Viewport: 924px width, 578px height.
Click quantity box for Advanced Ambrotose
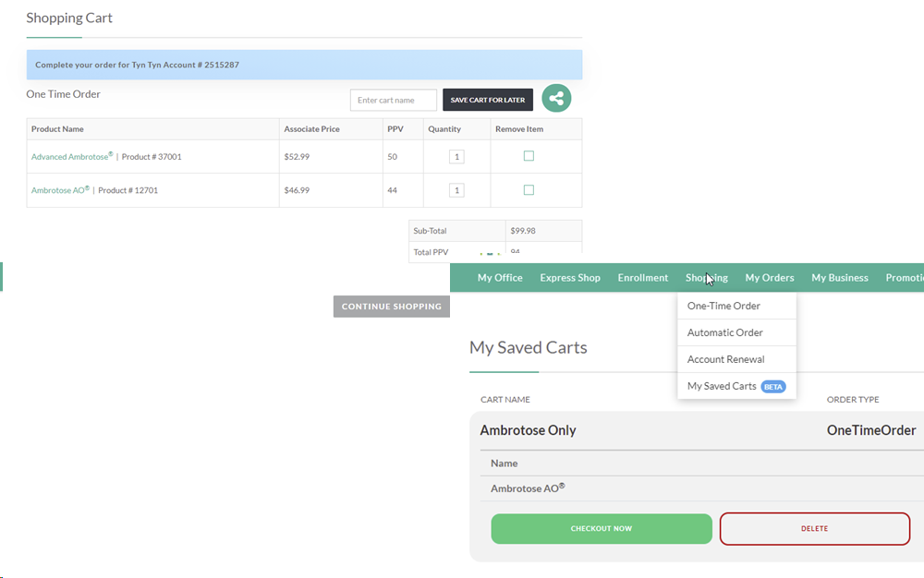456,157
